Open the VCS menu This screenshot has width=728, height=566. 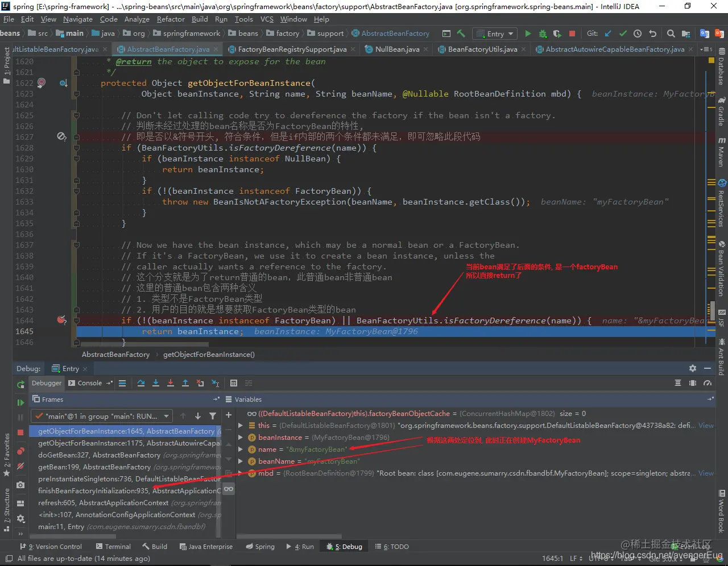click(x=267, y=19)
